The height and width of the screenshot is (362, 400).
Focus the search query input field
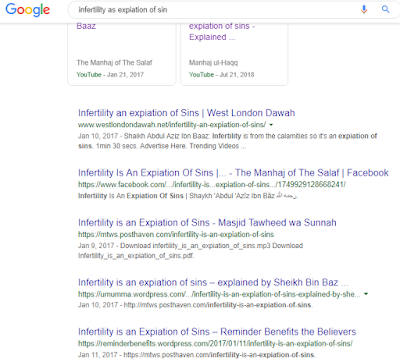coord(213,10)
